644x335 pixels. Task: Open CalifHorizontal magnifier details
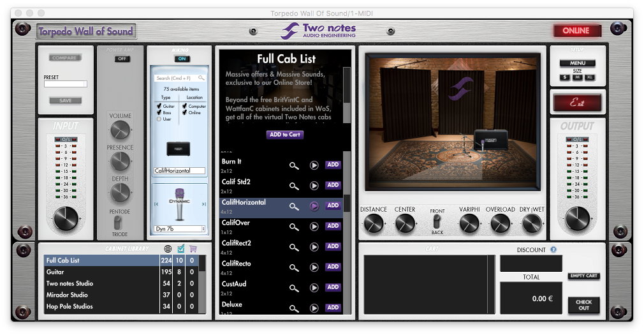(294, 206)
